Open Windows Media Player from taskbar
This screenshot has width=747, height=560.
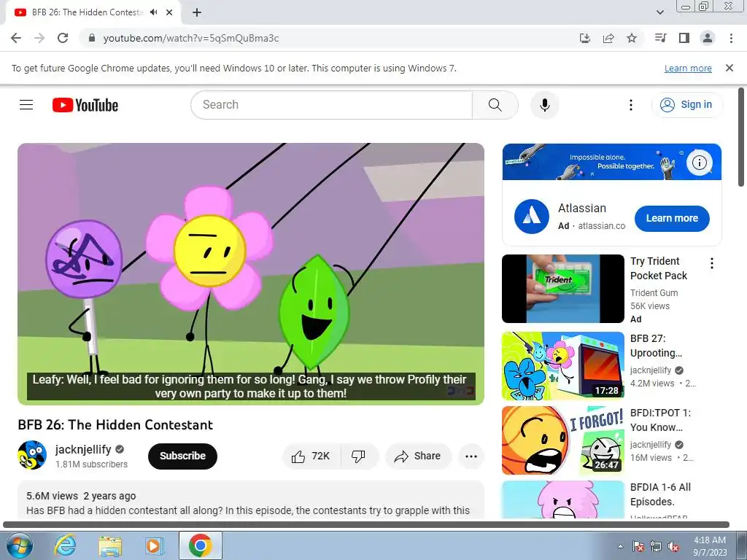tap(154, 545)
